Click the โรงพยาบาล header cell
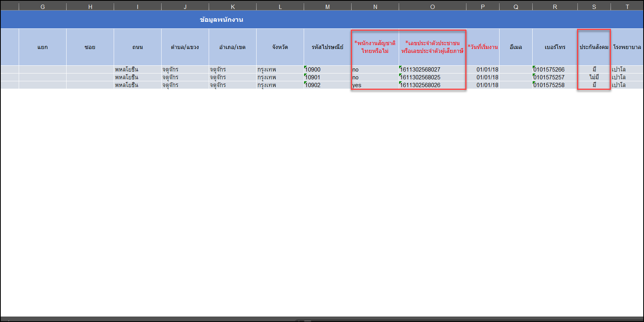 627,47
